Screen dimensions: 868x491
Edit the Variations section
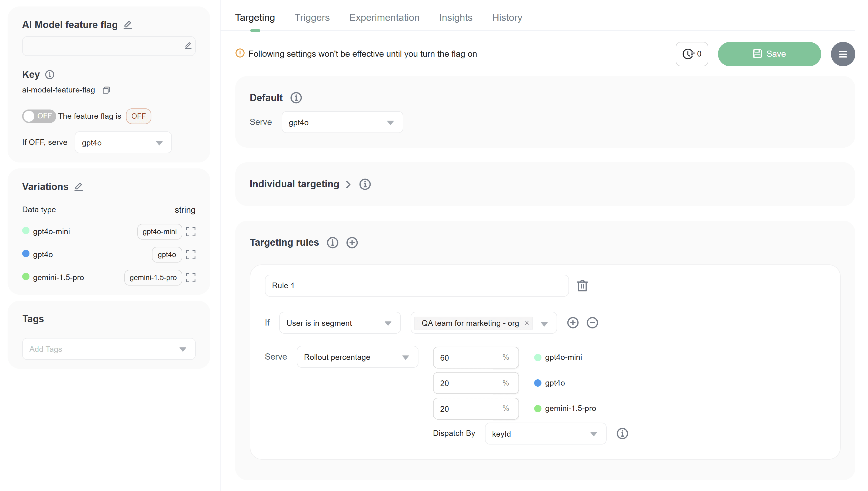(x=79, y=187)
